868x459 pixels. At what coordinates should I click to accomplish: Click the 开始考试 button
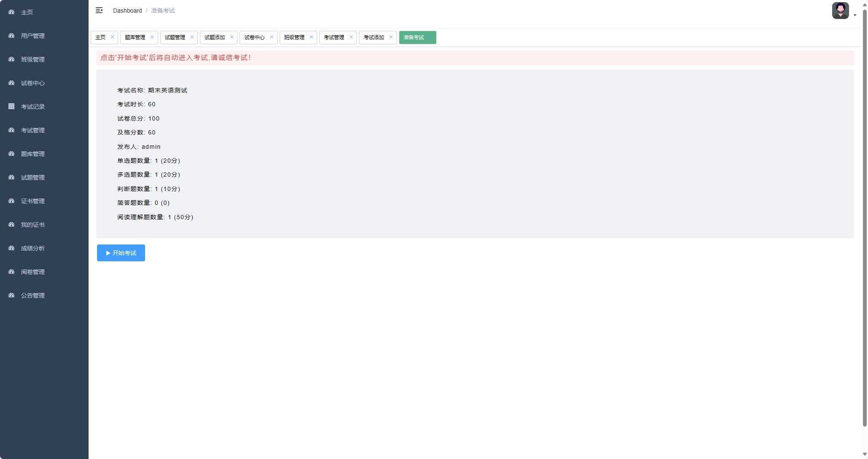121,253
